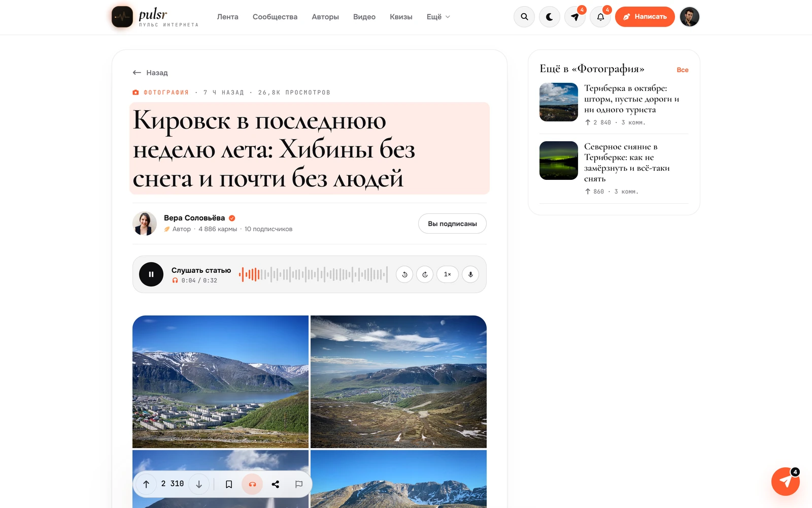The width and height of the screenshot is (812, 508).
Task: Open the northern lights thumbnail
Action: click(x=559, y=161)
